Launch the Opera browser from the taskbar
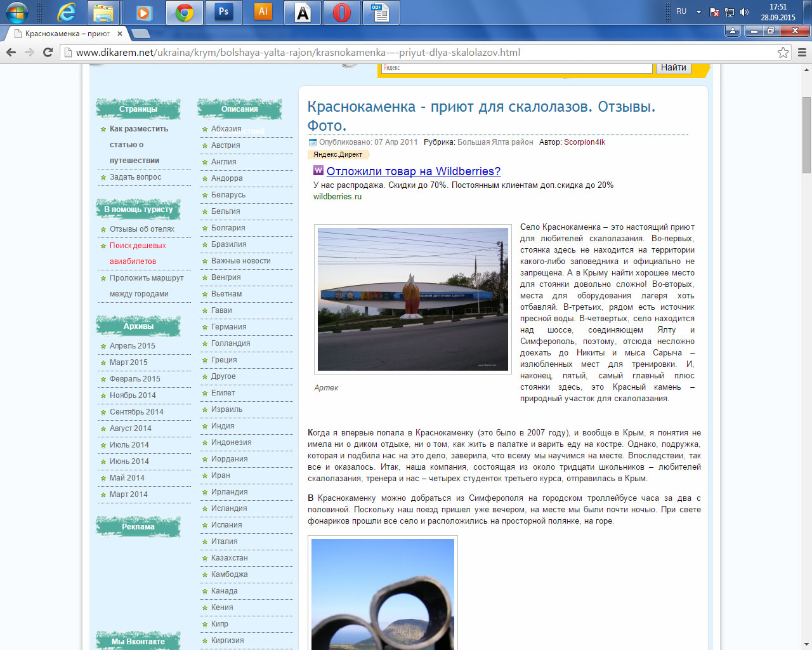 tap(342, 12)
